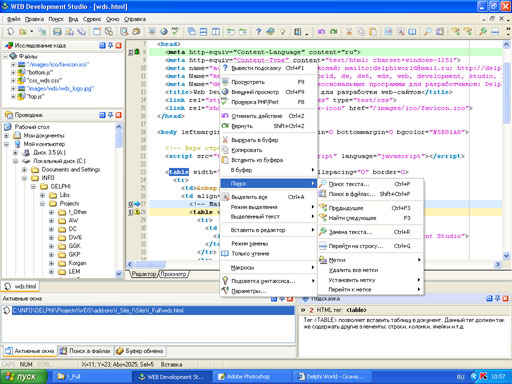Image resolution: width=512 pixels, height=384 pixels.
Task: Switch to the Редактор editor tab
Action: click(144, 274)
